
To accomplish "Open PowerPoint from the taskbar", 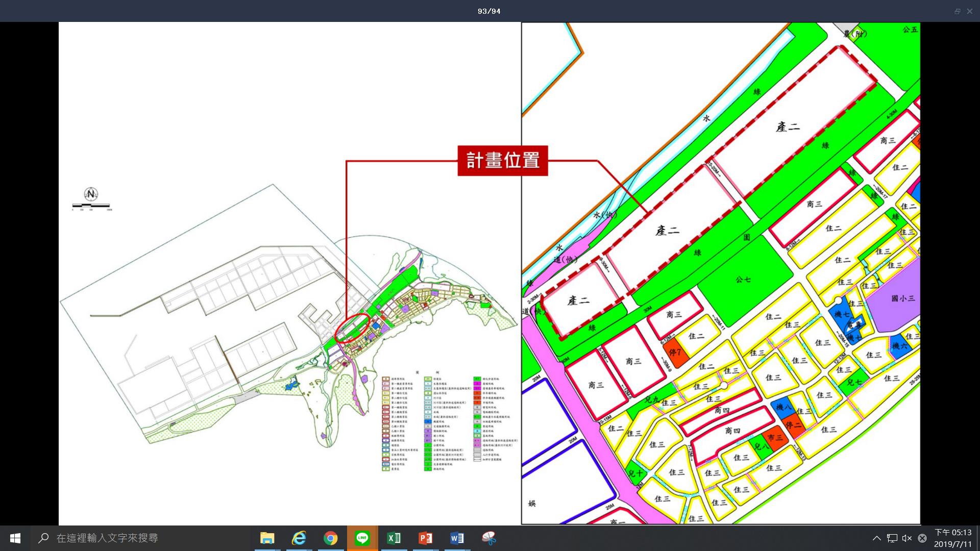I will pos(425,538).
